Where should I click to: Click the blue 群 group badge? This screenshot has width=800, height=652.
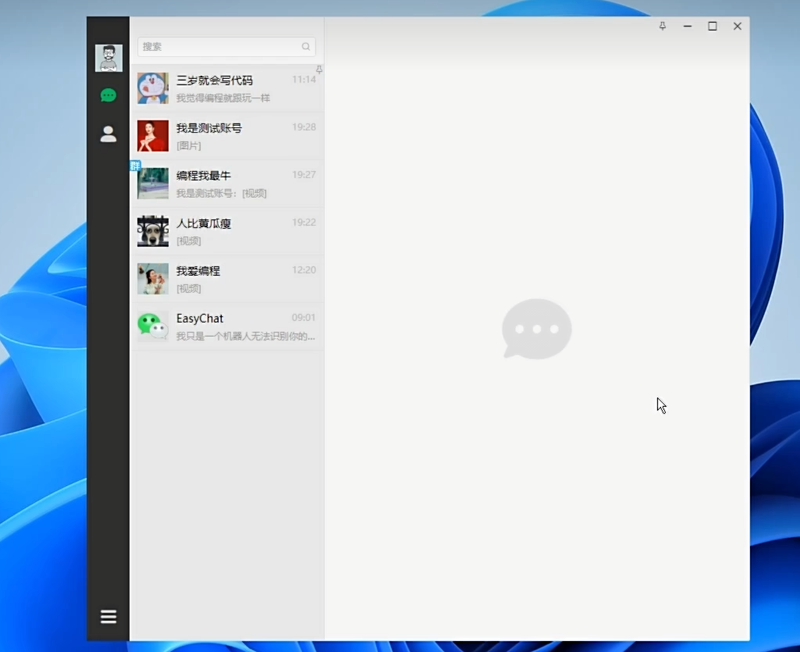click(135, 165)
